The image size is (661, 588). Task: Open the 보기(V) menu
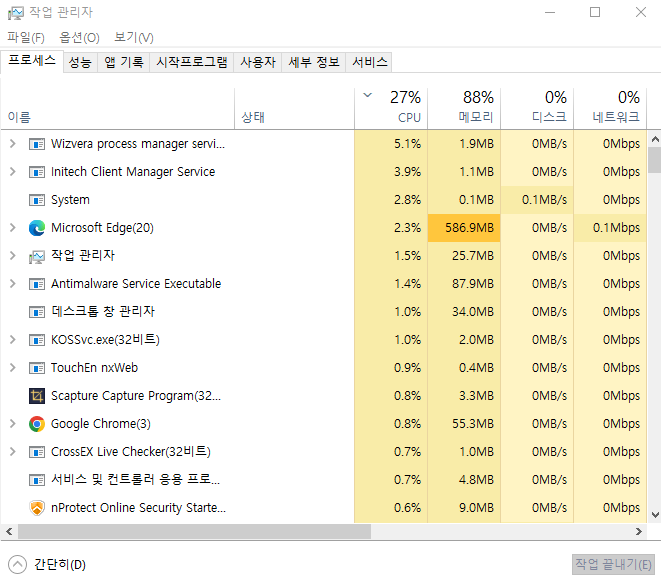point(134,38)
